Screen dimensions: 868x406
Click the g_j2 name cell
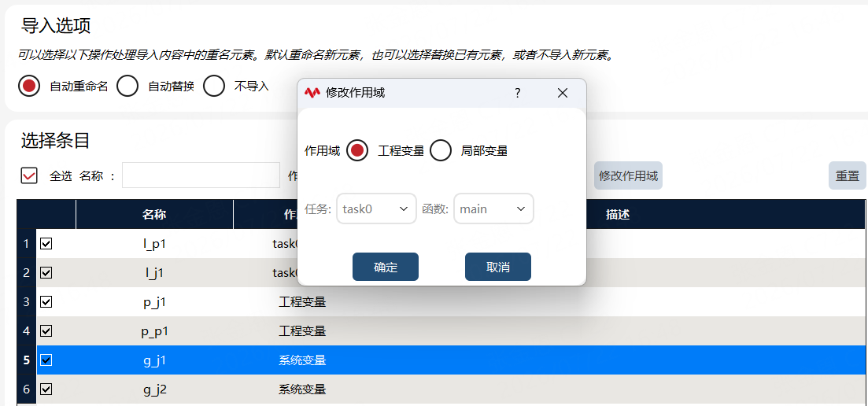(x=154, y=389)
